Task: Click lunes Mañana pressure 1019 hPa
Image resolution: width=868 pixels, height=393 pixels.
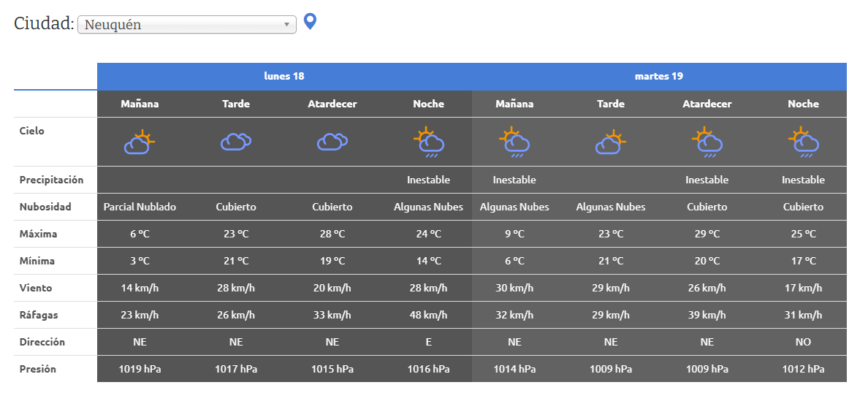Action: click(x=140, y=369)
